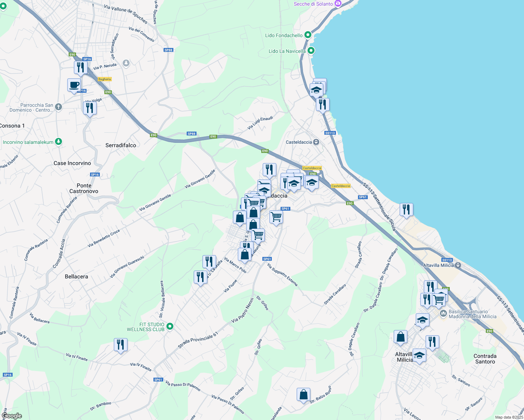Click the Contrada Santoro label
The width and height of the screenshot is (524, 420).
pos(485,359)
